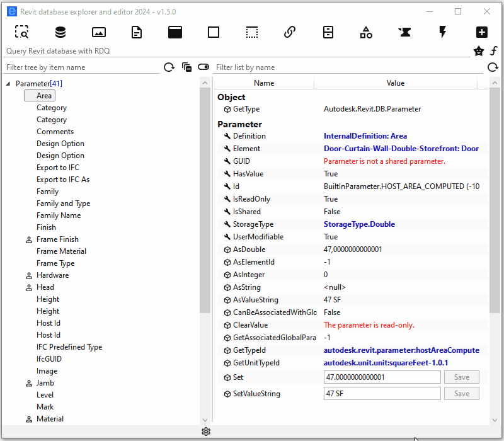
Task: Select the Comments tree item
Action: click(x=55, y=132)
